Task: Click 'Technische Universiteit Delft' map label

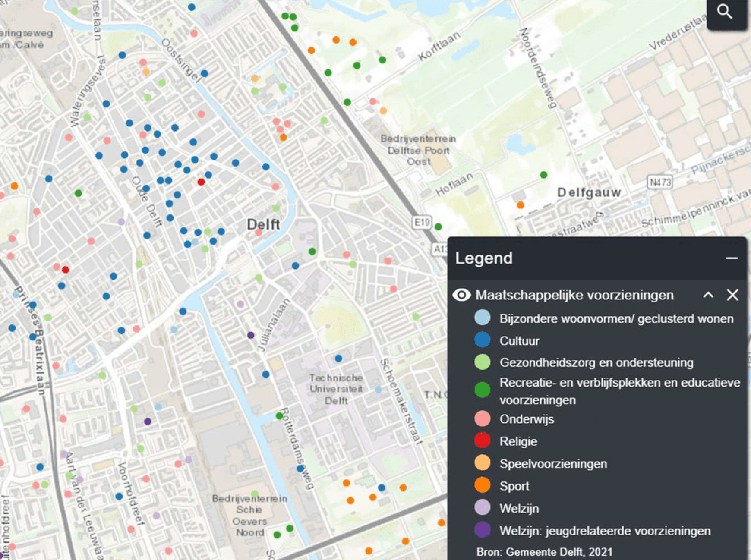Action: 336,389
